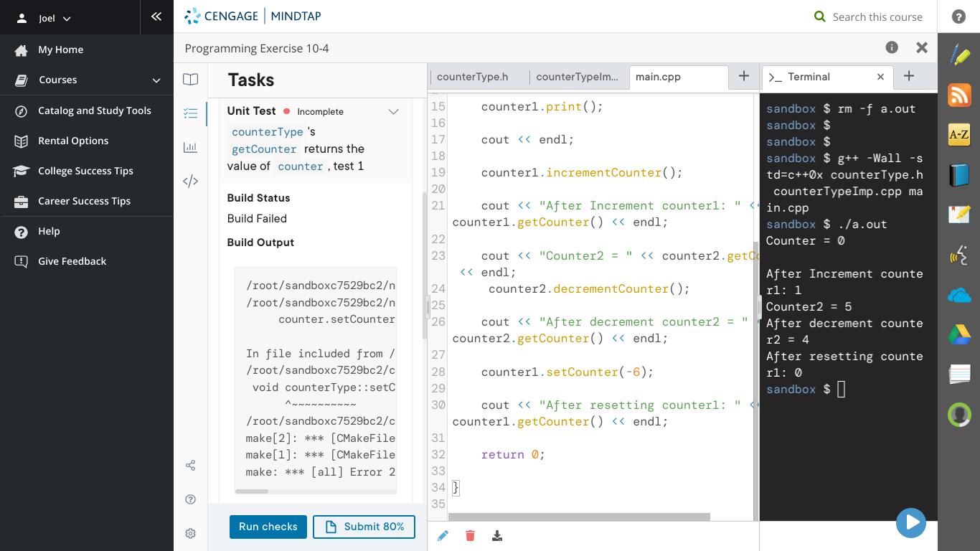Open the progress chart panel
This screenshot has width=980, height=551.
[190, 148]
